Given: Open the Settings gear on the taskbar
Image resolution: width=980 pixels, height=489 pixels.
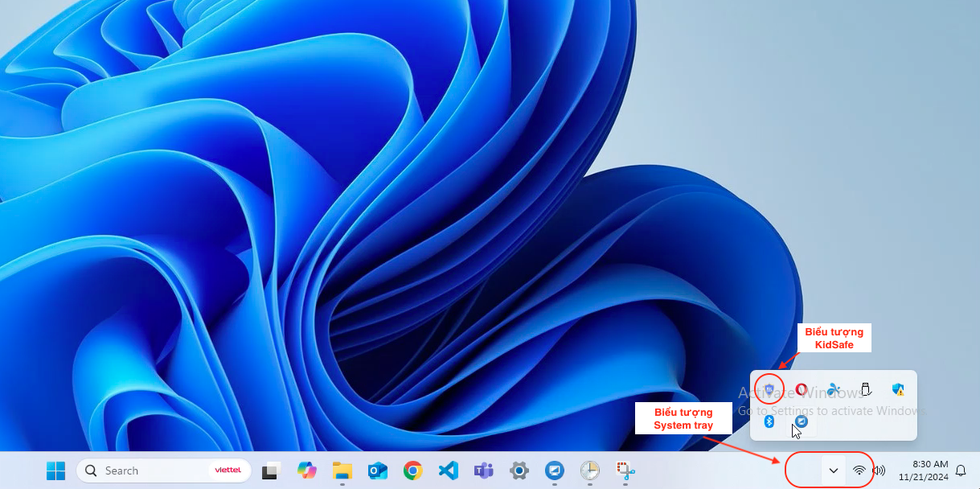Looking at the screenshot, I should coord(519,471).
